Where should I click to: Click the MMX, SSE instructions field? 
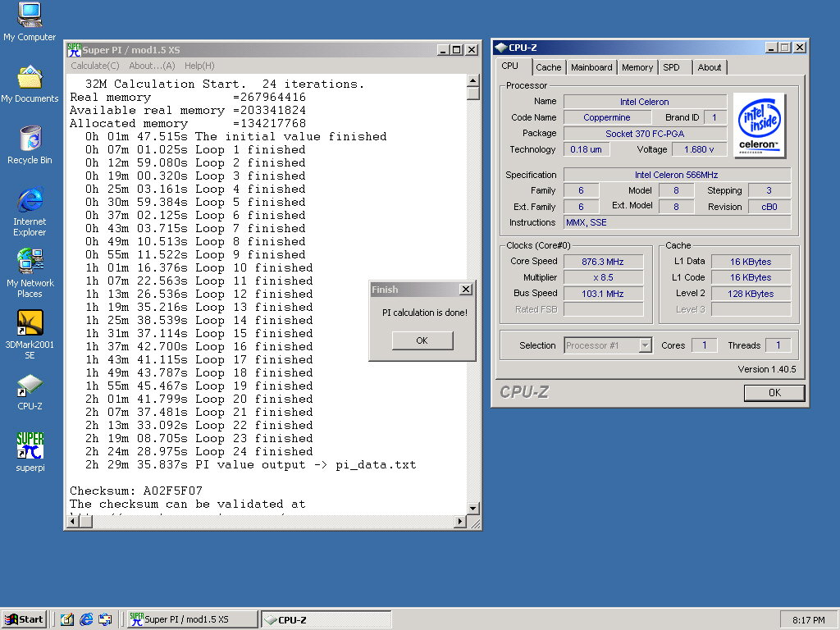[677, 222]
